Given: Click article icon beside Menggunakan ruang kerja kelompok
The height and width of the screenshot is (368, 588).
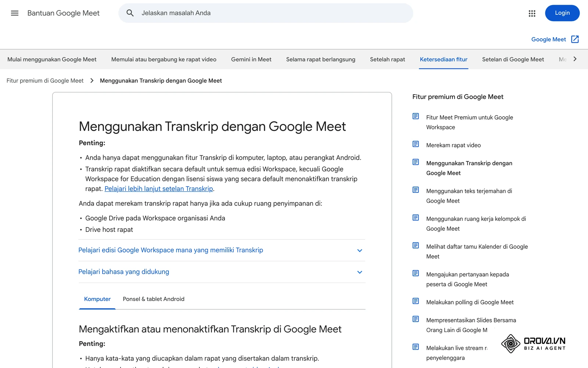Looking at the screenshot, I should (416, 217).
